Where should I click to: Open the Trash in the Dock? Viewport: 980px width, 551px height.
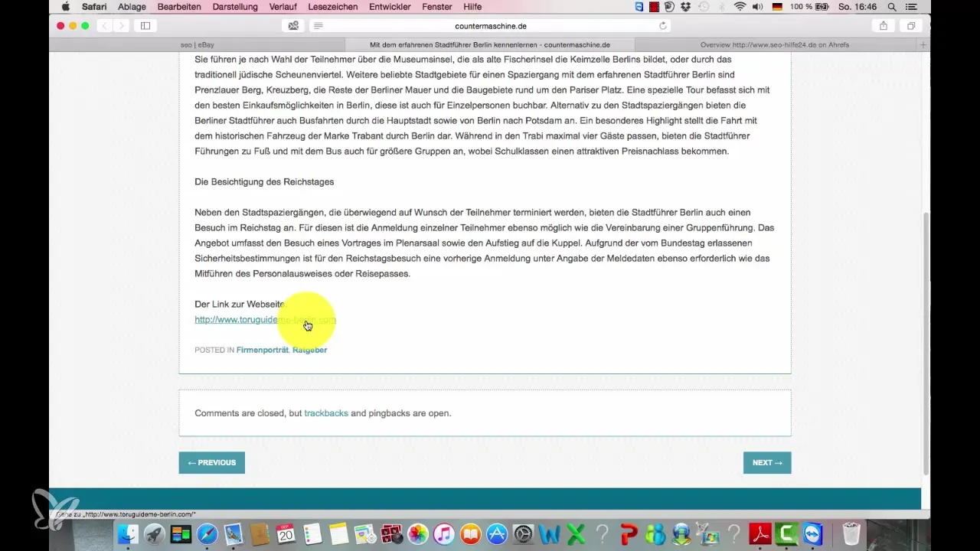tap(851, 533)
